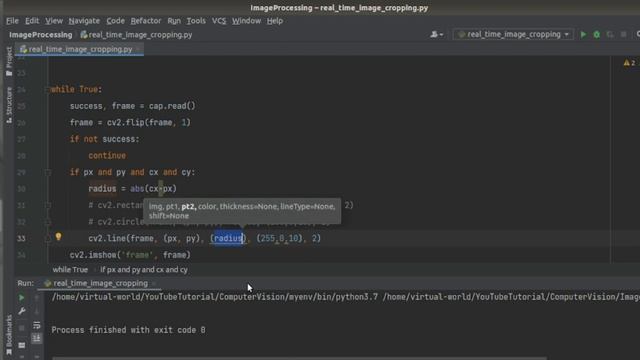Open the Run menu

174,21
